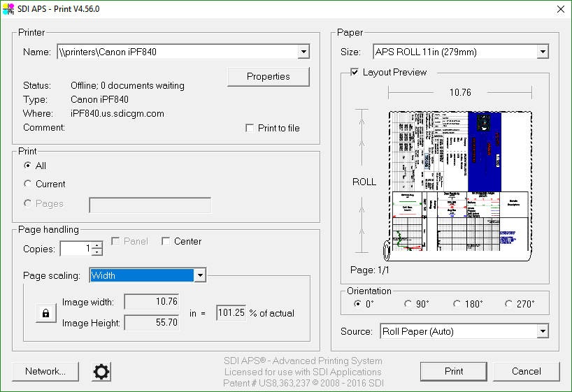Click the SDI APS title bar icon
The width and height of the screenshot is (572, 392).
click(x=8, y=8)
